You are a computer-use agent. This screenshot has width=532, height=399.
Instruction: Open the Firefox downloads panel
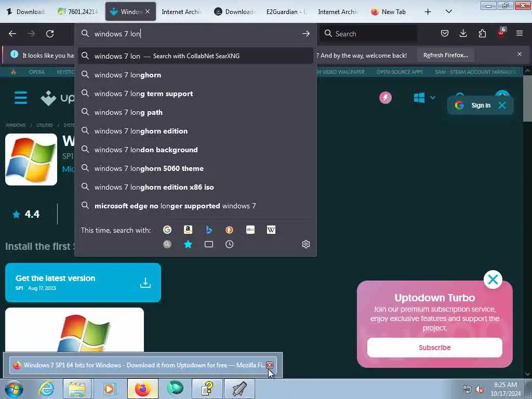click(x=463, y=33)
